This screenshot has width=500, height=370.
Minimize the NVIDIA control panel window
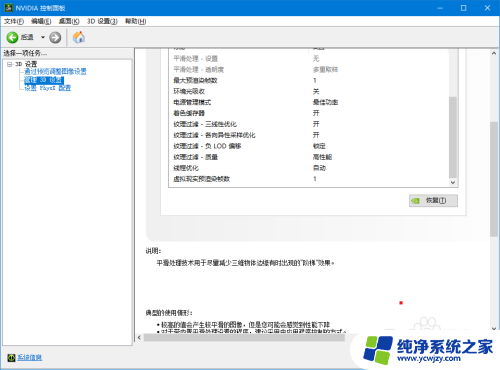point(440,8)
